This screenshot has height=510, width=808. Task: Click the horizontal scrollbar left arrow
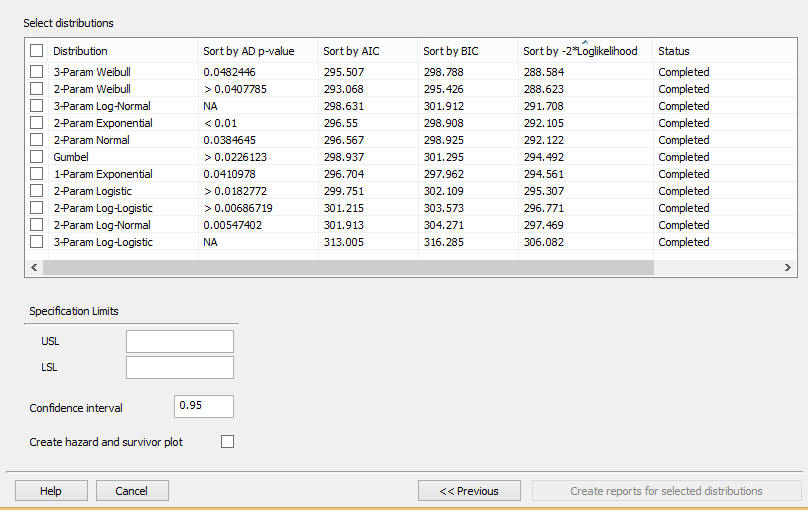tap(33, 268)
